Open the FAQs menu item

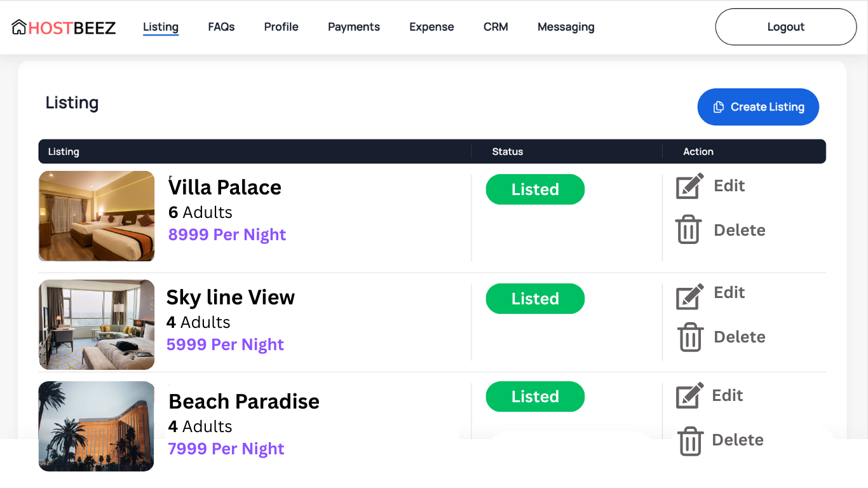tap(221, 27)
